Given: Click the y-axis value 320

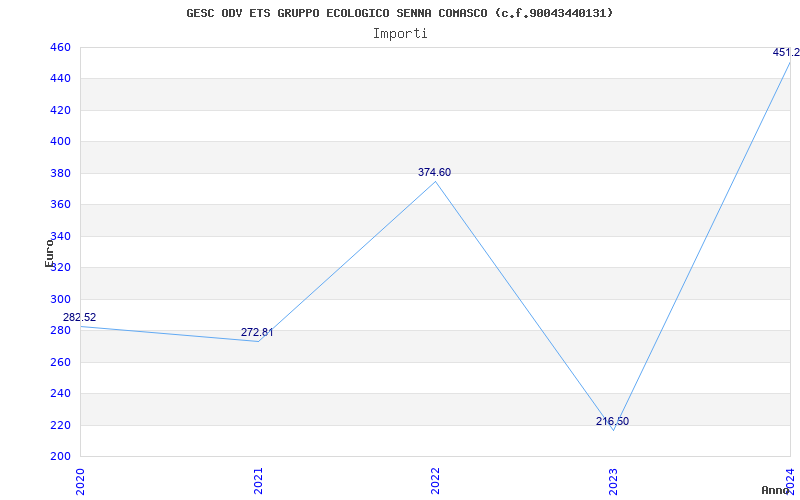Looking at the screenshot, I should click(x=60, y=267).
